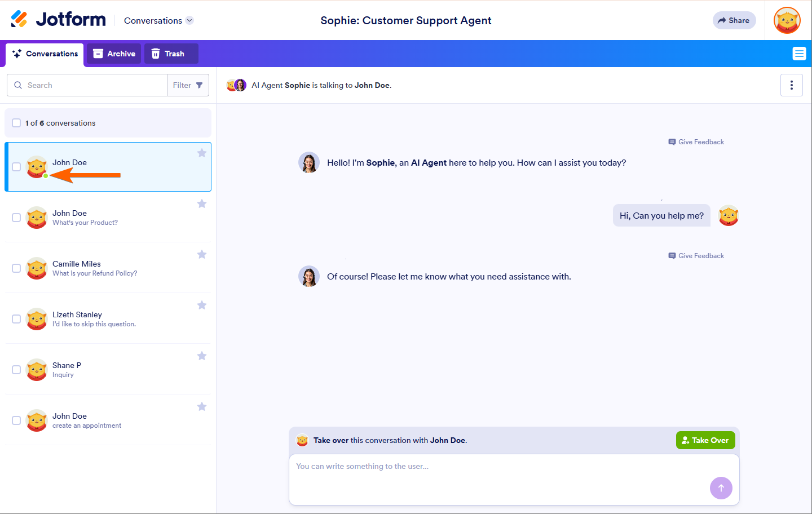812x514 pixels.
Task: Click the Jotform logo icon
Action: [x=19, y=19]
